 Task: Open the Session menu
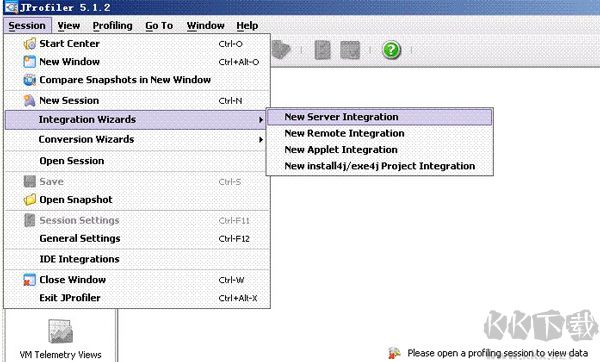27,26
